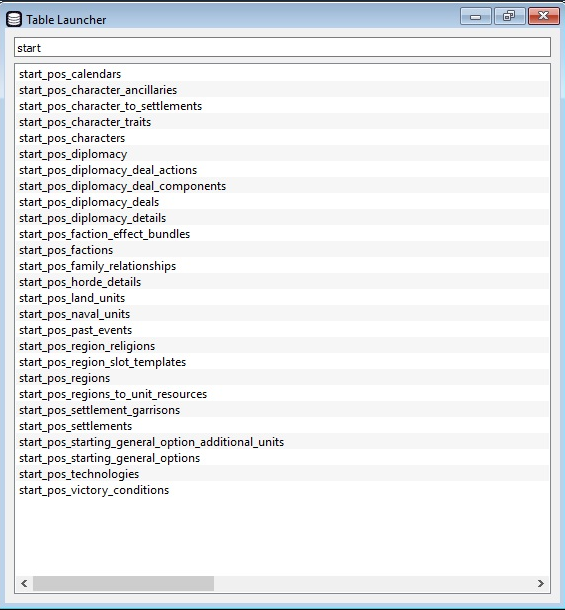This screenshot has width=565, height=610.
Task: Select start_pos_diplomacy_deal_components table
Action: [282, 186]
